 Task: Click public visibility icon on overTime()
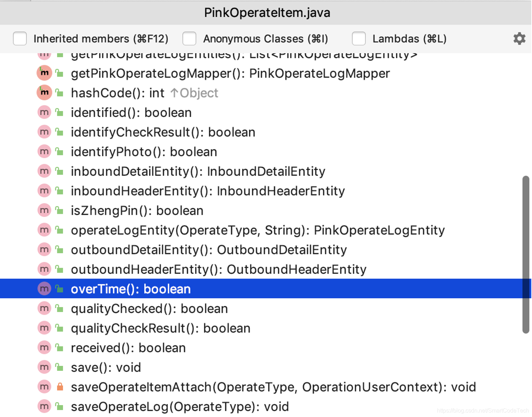(60, 289)
